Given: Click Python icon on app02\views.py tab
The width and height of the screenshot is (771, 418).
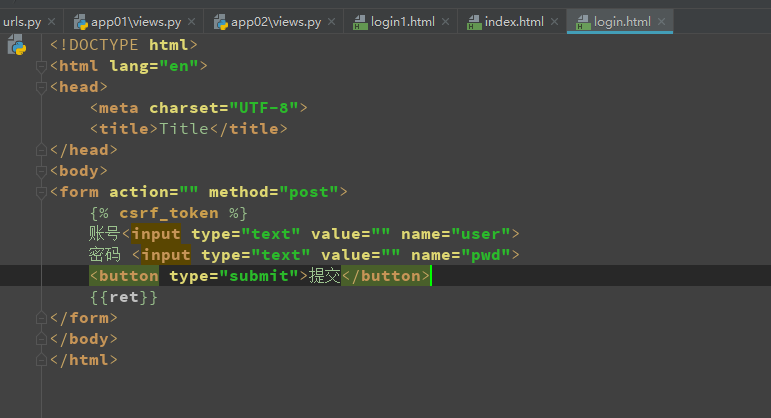Looking at the screenshot, I should [221, 22].
